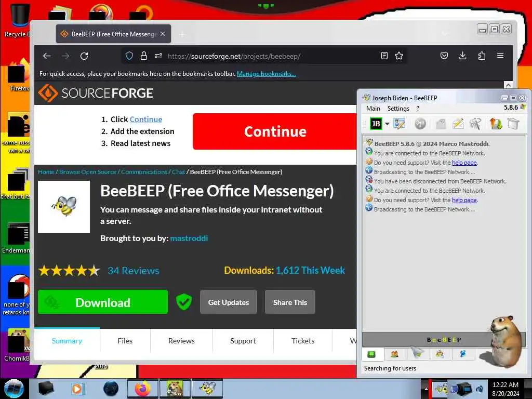Go back with Firefox back arrow
This screenshot has height=399, width=532.
coord(47,56)
